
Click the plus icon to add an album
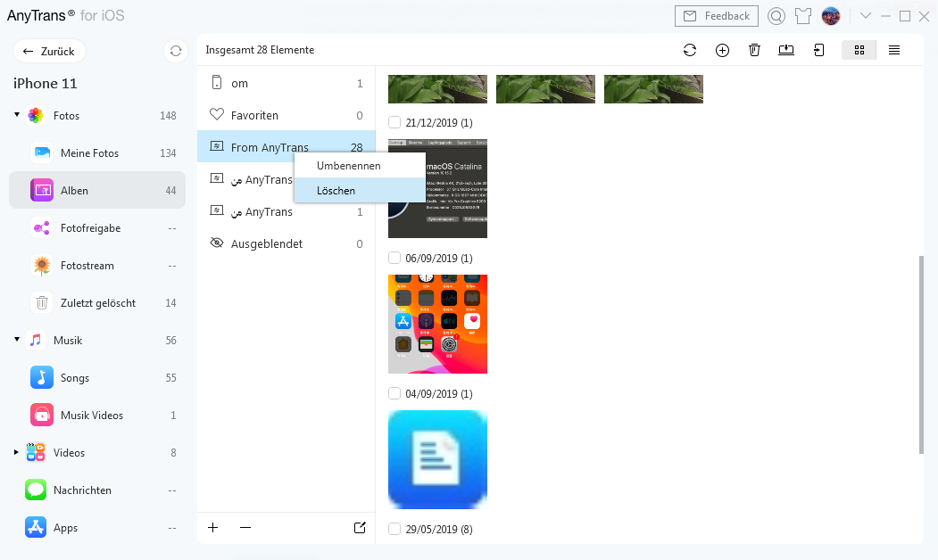click(213, 527)
